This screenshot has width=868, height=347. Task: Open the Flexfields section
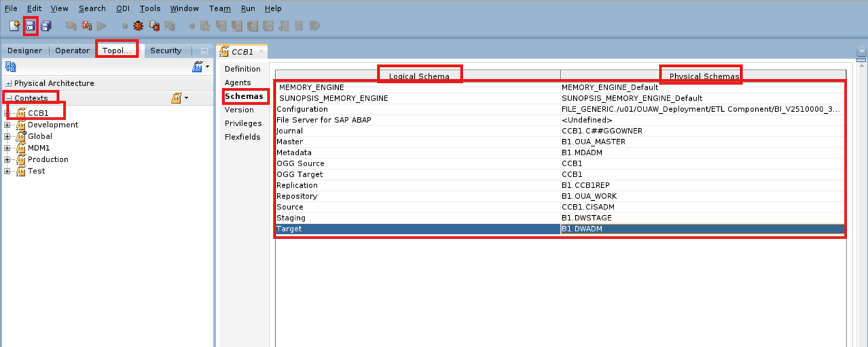click(242, 137)
